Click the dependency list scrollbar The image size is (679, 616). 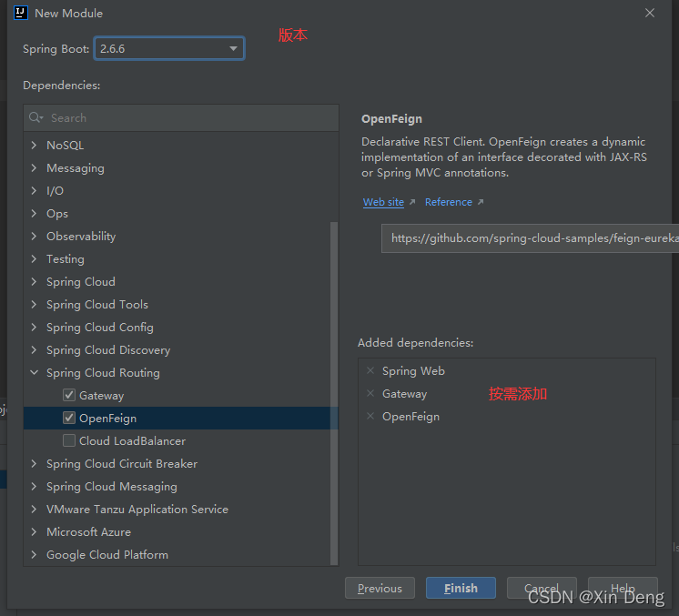pos(333,393)
